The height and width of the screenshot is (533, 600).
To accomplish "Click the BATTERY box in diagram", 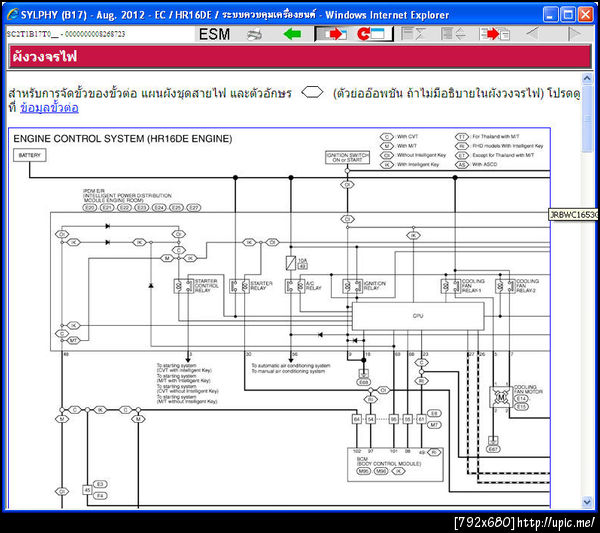I will click(x=29, y=155).
